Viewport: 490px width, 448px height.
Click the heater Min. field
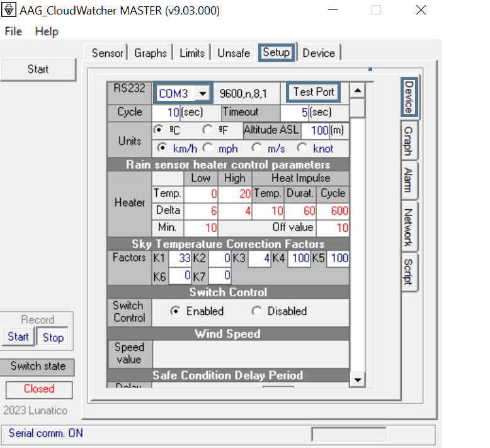(201, 227)
